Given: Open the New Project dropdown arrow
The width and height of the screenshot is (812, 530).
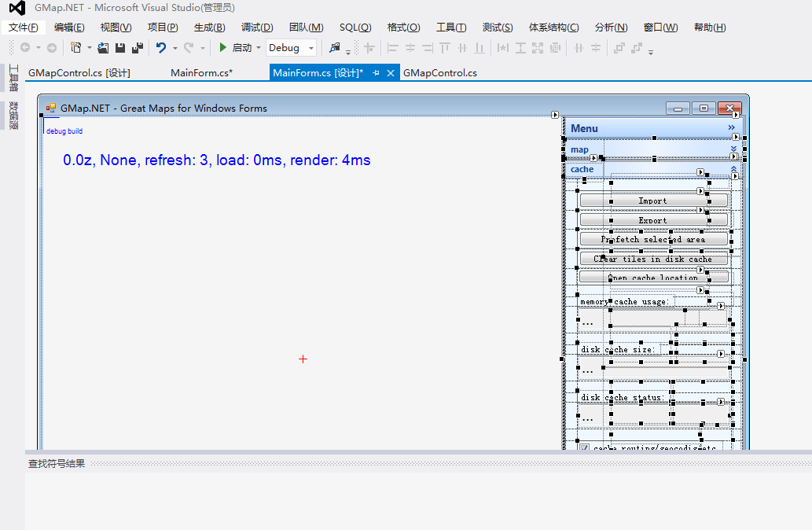Looking at the screenshot, I should (89, 48).
